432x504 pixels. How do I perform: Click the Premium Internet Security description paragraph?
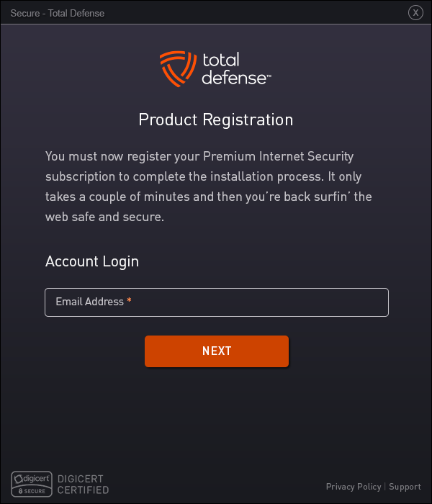[209, 186]
